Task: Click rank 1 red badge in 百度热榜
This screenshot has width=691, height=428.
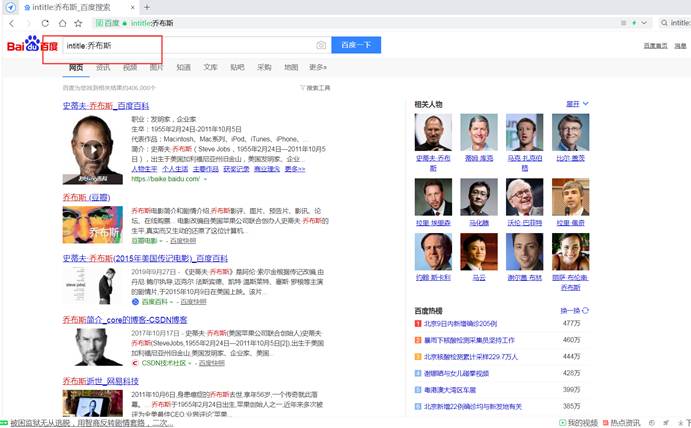Action: pos(418,324)
